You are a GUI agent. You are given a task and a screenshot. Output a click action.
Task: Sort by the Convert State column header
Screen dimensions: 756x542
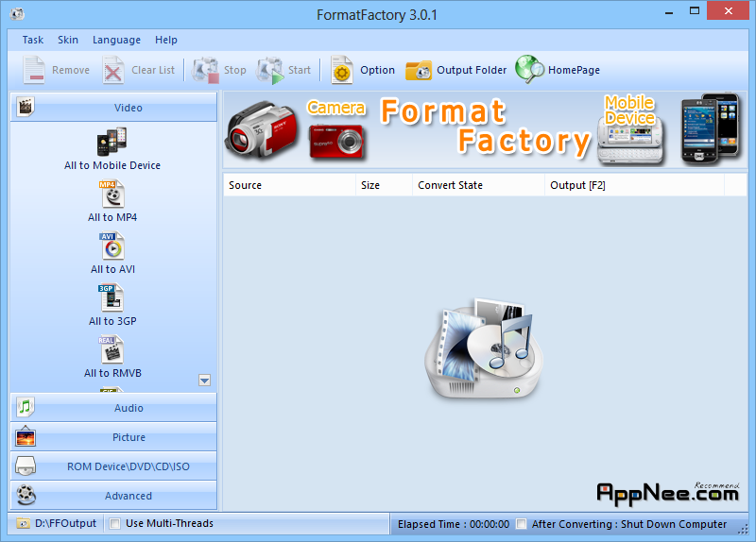click(479, 185)
